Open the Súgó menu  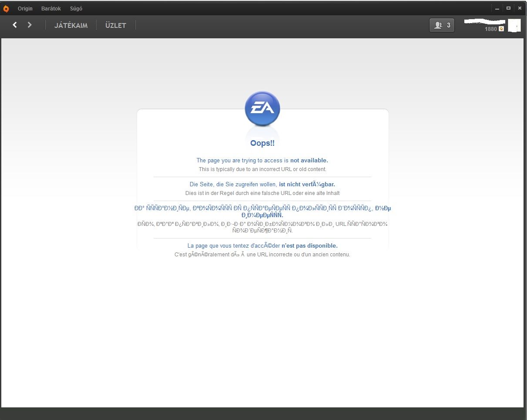(76, 9)
